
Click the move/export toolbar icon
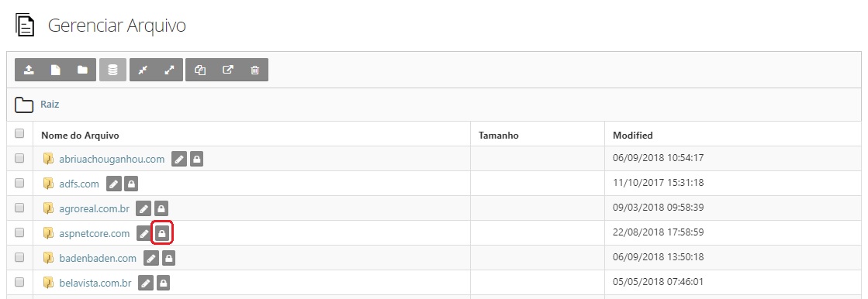[227, 70]
